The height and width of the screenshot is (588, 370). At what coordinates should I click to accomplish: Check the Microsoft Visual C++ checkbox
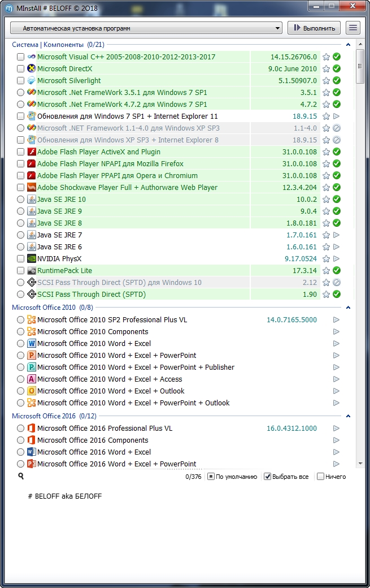(20, 57)
